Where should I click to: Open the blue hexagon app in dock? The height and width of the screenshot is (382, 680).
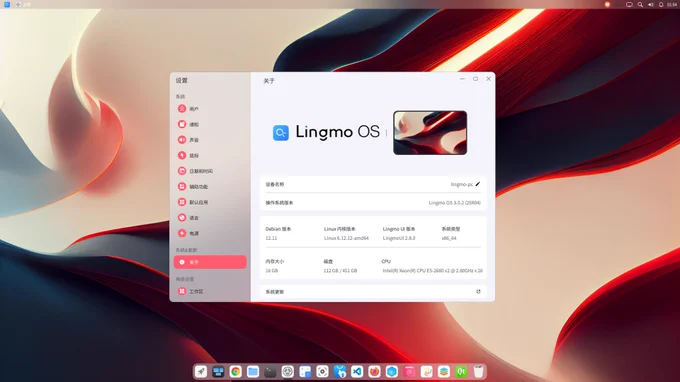coord(392,372)
